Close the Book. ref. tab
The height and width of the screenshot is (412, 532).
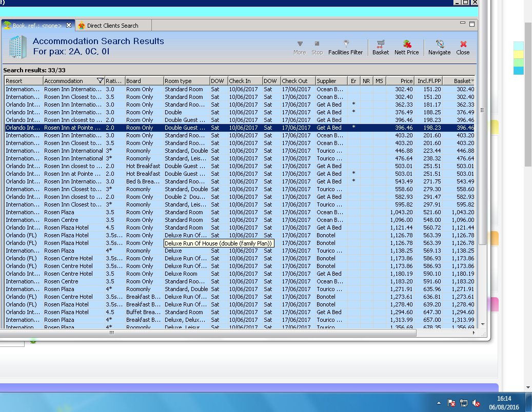[x=69, y=25]
